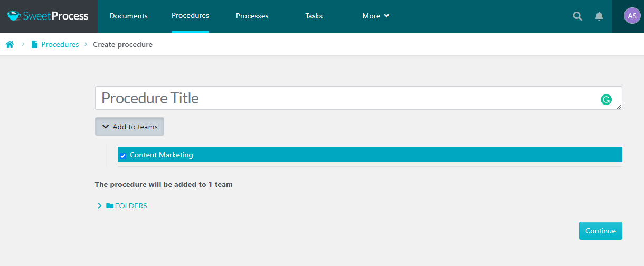The height and width of the screenshot is (266, 644).
Task: Click the Procedures breadcrumb link
Action: (x=60, y=44)
